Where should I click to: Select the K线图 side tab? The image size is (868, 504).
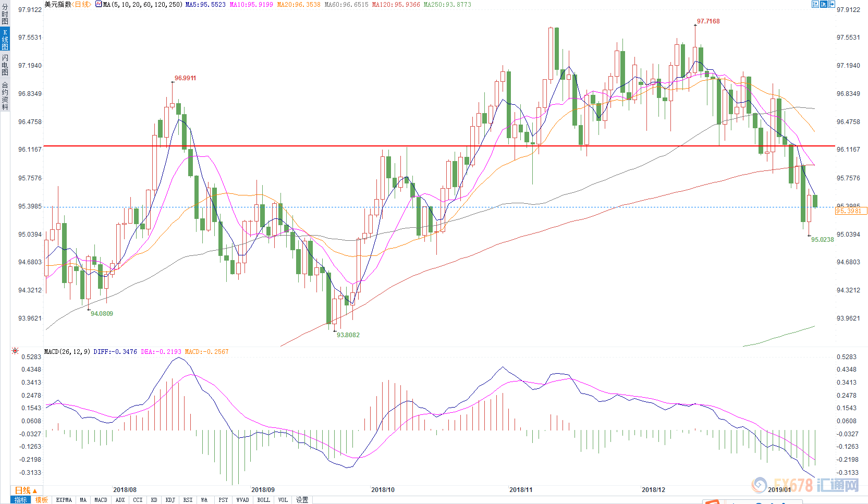point(5,39)
